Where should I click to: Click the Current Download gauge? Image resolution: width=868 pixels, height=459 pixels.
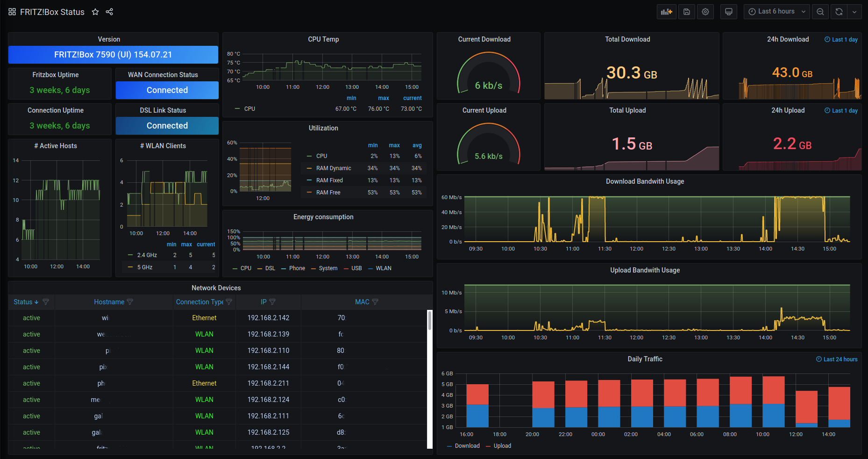(489, 72)
